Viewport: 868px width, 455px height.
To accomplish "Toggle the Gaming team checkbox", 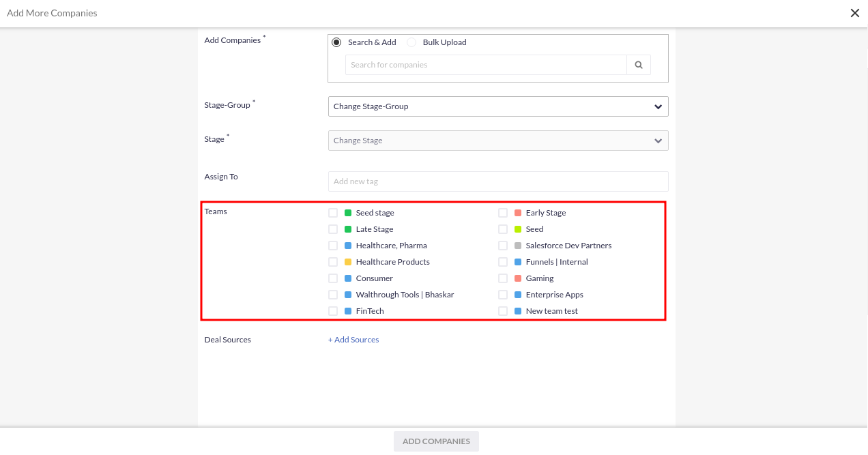I will (x=503, y=278).
